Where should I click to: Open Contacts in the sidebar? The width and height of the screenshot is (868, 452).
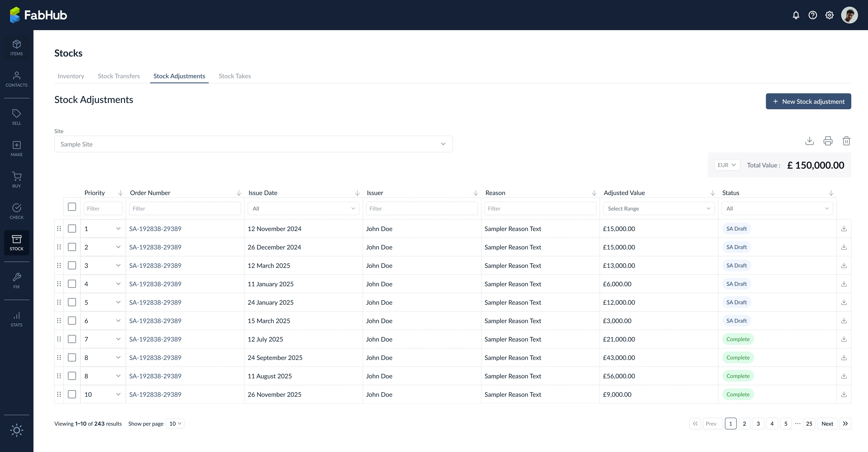[17, 79]
